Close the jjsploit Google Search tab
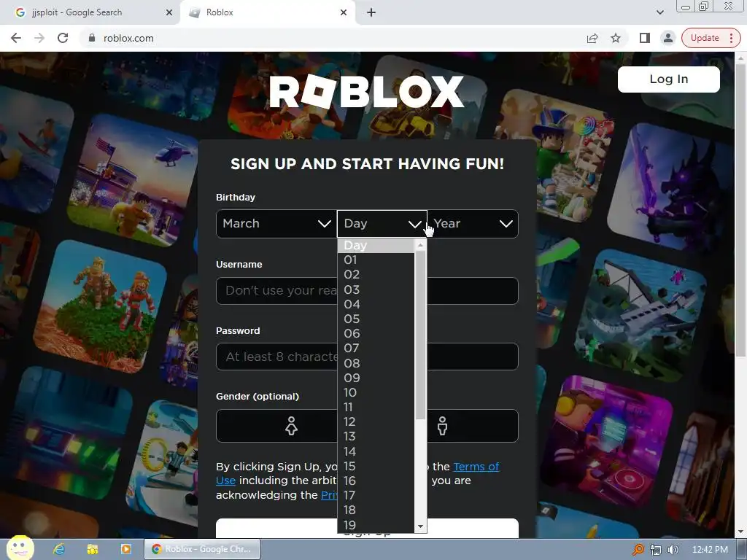Screen dimensions: 747x560 point(169,12)
